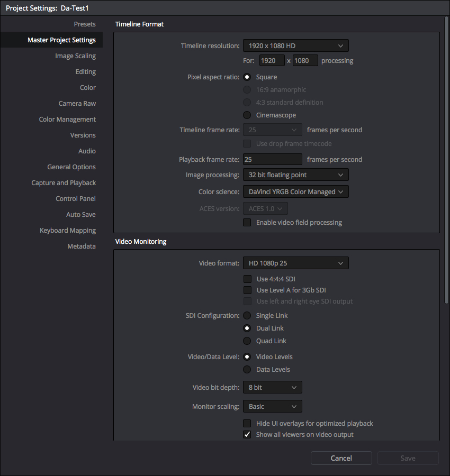Open the Color Management section
Screen dimensions: 450x476
(x=67, y=120)
